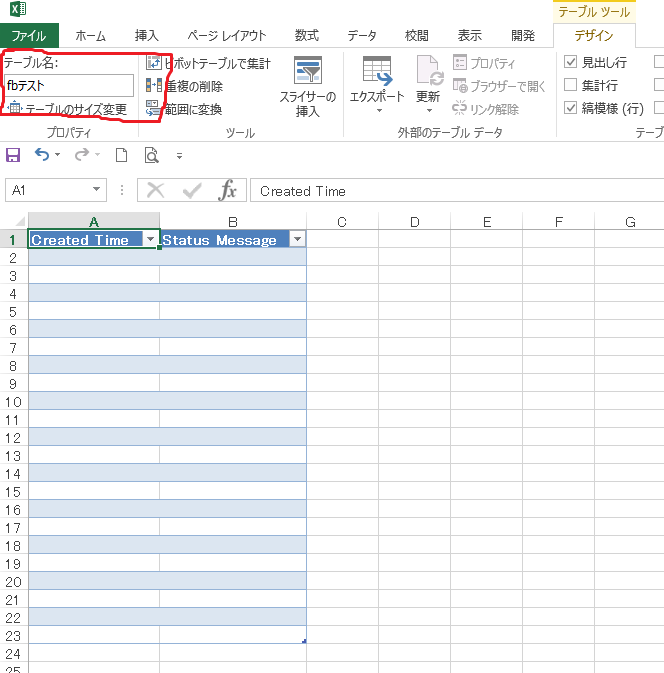This screenshot has height=673, width=664.
Task: Click ブラウザーで開く button
Action: coord(499,86)
